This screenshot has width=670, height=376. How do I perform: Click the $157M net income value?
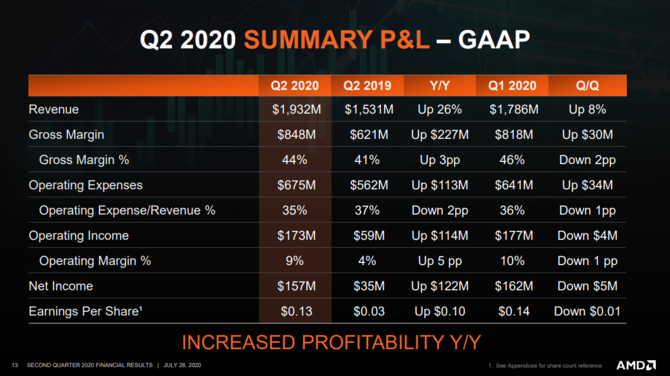297,286
